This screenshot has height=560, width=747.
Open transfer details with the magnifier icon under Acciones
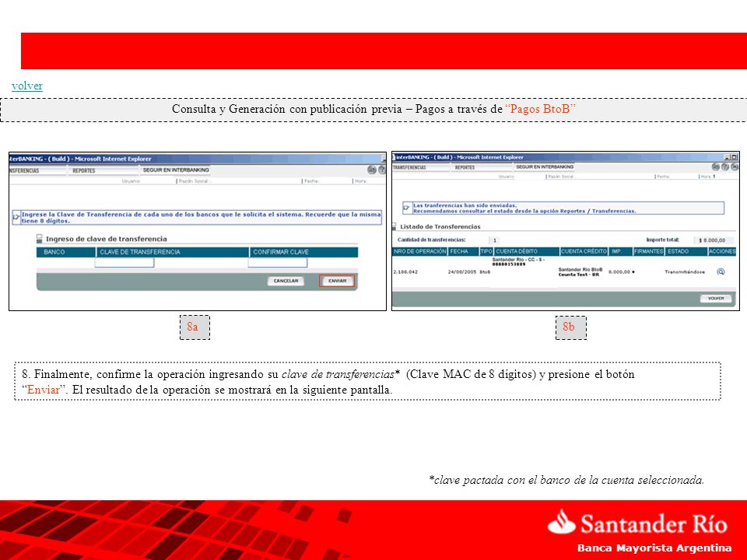pos(721,271)
